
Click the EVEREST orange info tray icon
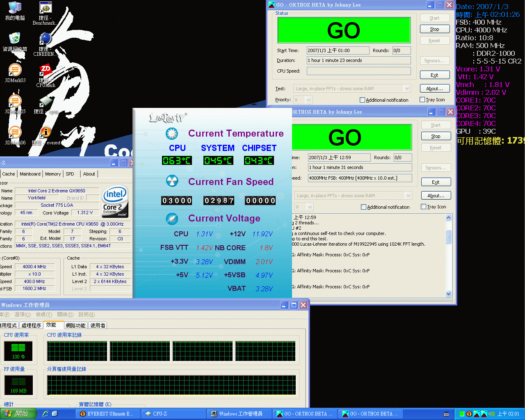(469, 414)
